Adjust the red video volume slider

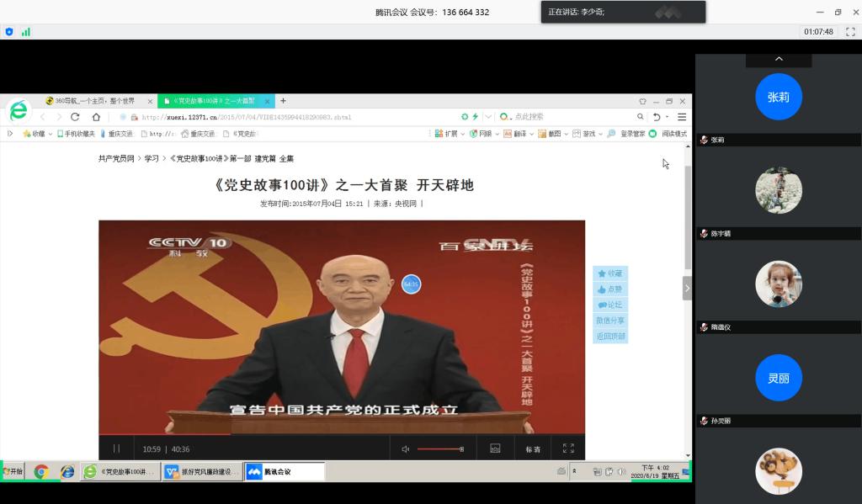(x=440, y=449)
